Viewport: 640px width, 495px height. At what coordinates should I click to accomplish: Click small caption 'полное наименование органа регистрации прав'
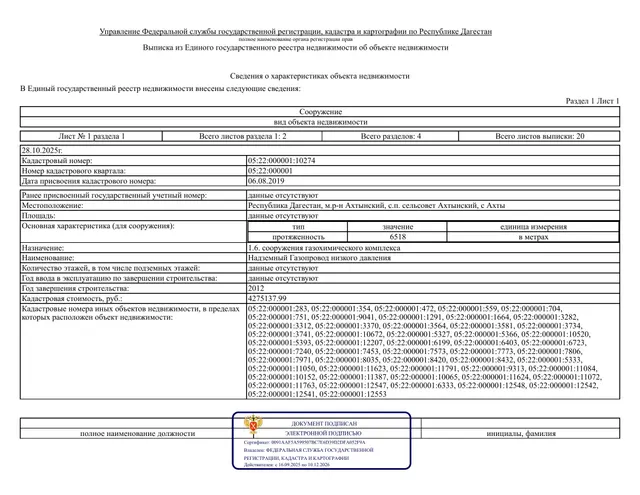[x=296, y=40]
